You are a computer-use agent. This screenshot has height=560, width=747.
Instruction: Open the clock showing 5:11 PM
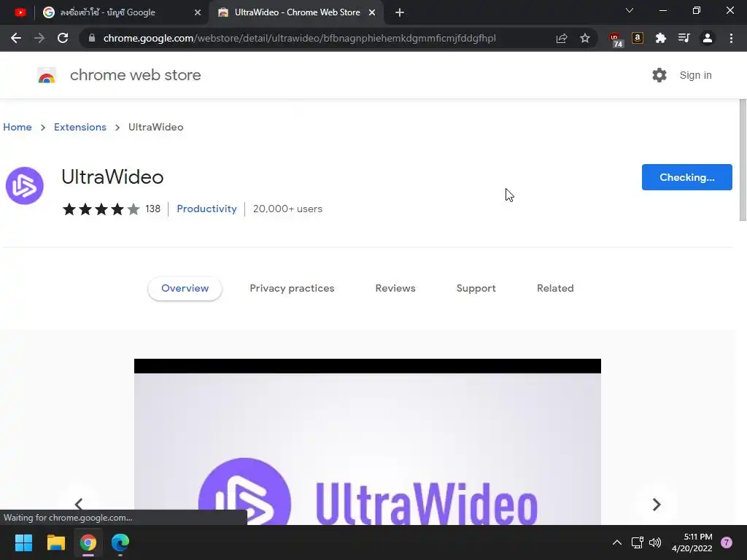[x=692, y=542]
